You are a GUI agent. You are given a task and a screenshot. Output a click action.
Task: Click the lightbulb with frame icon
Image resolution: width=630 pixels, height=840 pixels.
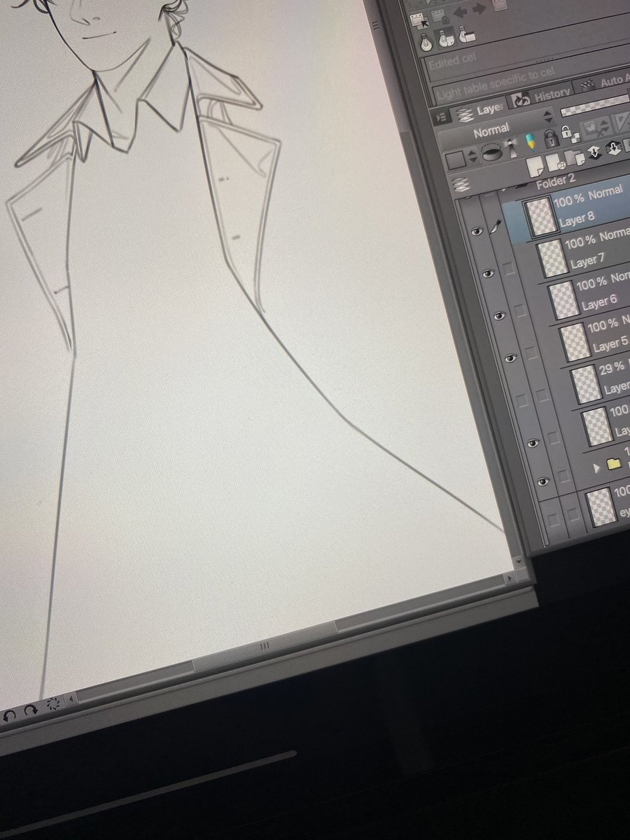(x=466, y=35)
